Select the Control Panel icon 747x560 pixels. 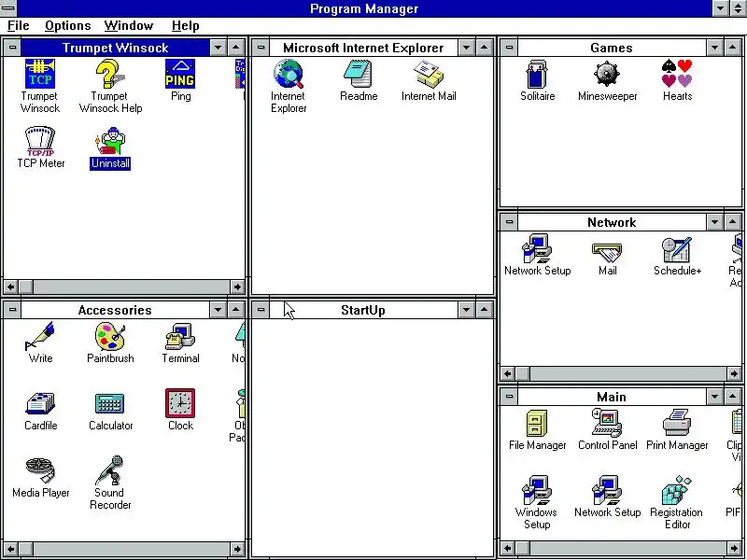[607, 423]
